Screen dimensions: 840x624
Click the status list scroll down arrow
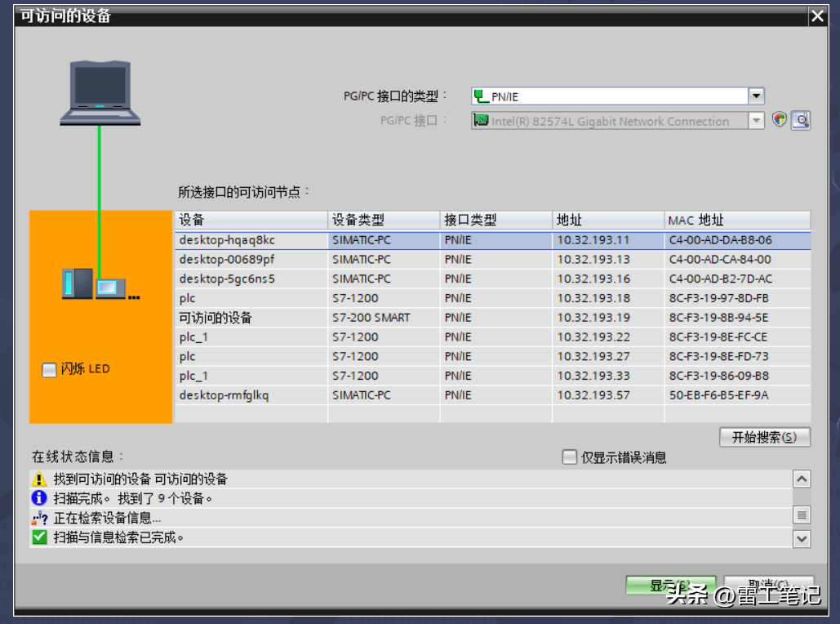[802, 538]
